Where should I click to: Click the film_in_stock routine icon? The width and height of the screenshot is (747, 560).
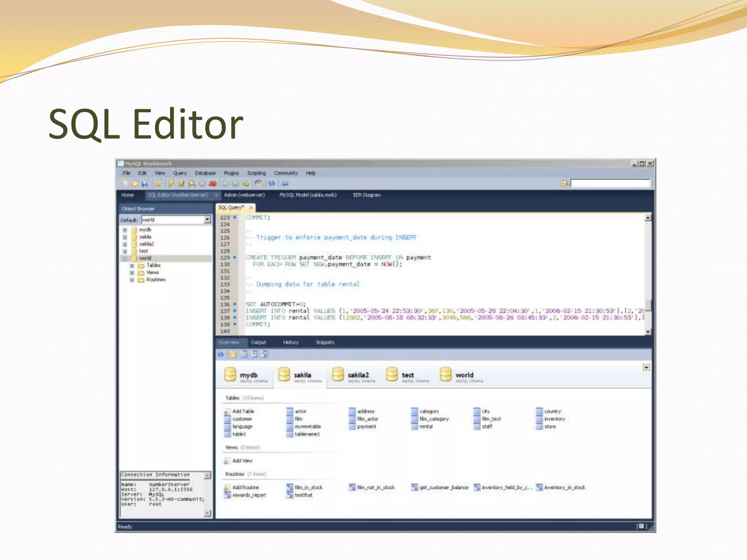pyautogui.click(x=290, y=487)
